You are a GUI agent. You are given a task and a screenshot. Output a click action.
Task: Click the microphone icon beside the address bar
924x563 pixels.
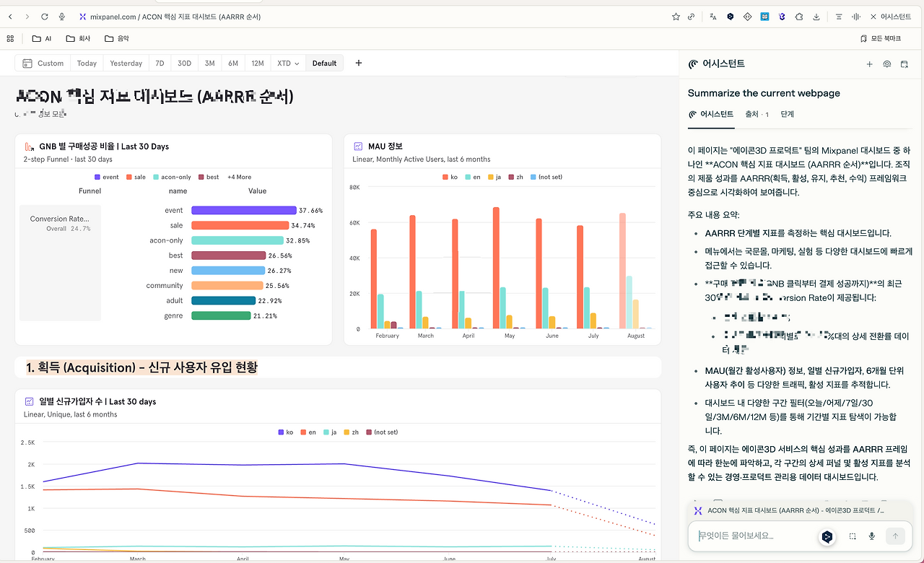coord(62,17)
